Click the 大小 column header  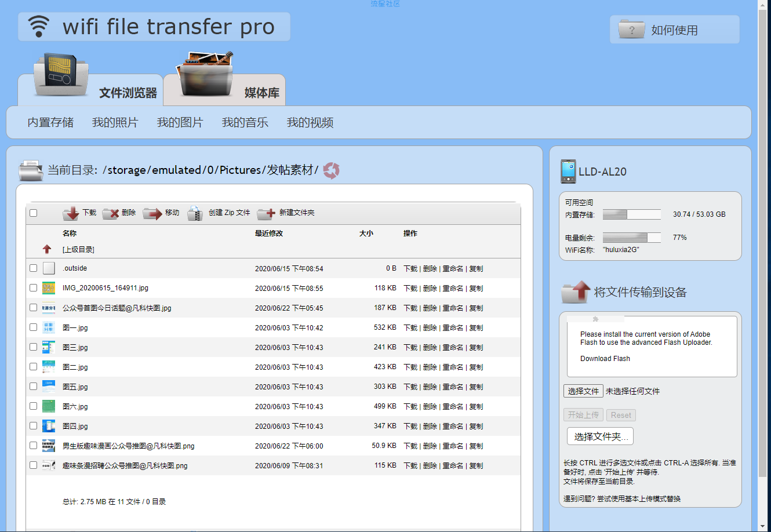click(366, 233)
